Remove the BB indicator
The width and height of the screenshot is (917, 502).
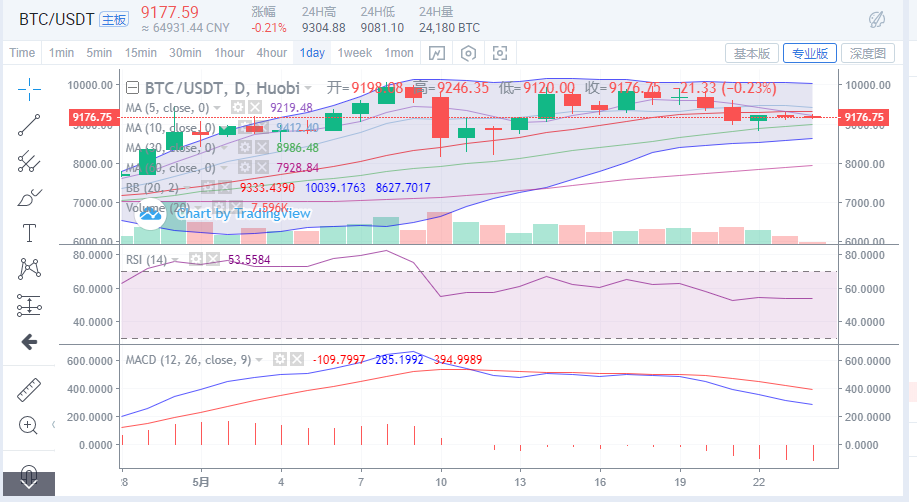[x=225, y=188]
